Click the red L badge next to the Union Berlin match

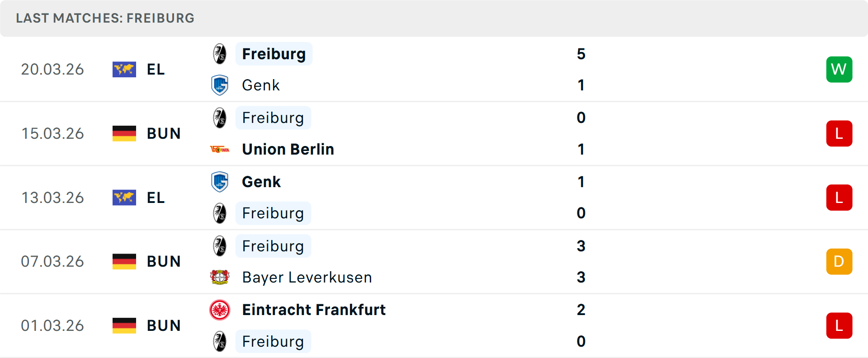(x=839, y=133)
